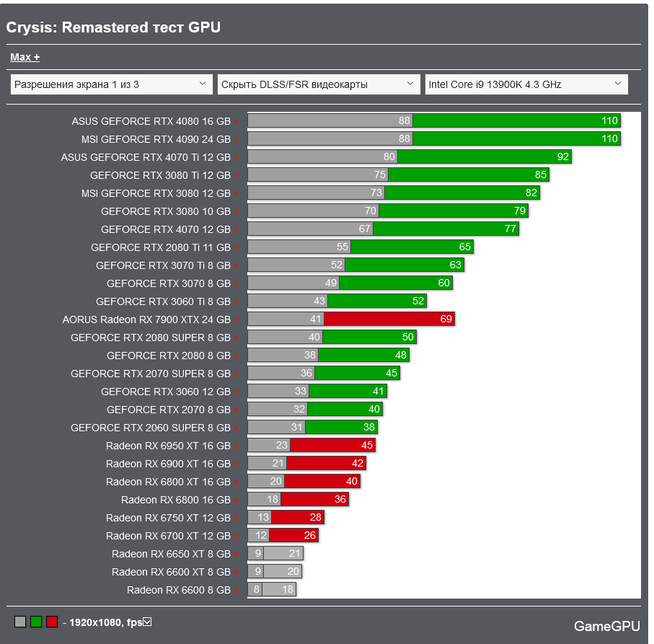Click the red x next to RTX 4070 Ti

(237, 156)
